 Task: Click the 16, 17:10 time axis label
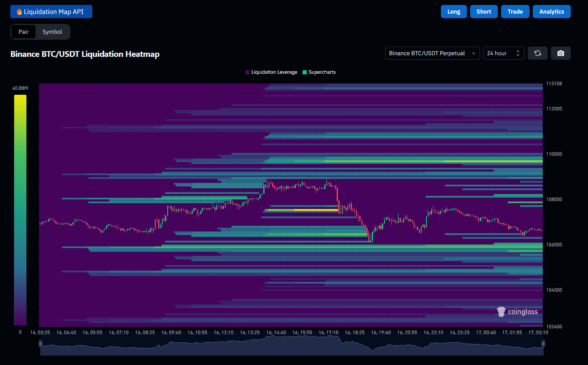tap(328, 332)
